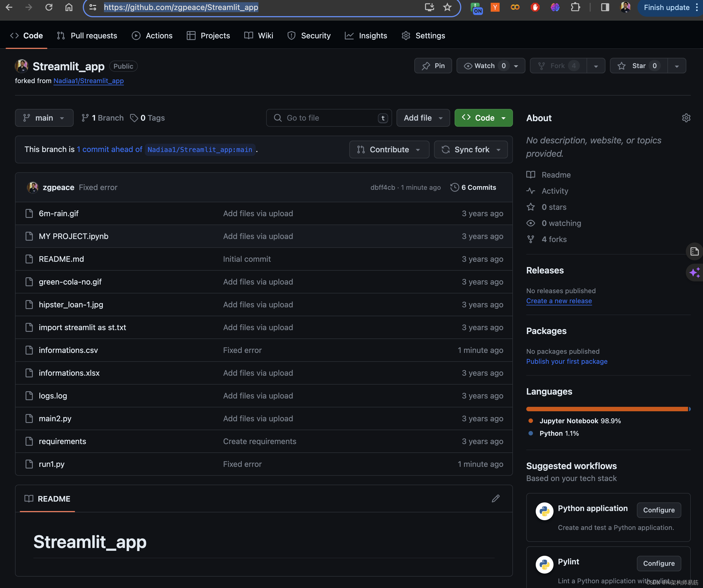This screenshot has width=703, height=588.
Task: Expand the Watch notification dropdown arrow
Action: (x=516, y=66)
